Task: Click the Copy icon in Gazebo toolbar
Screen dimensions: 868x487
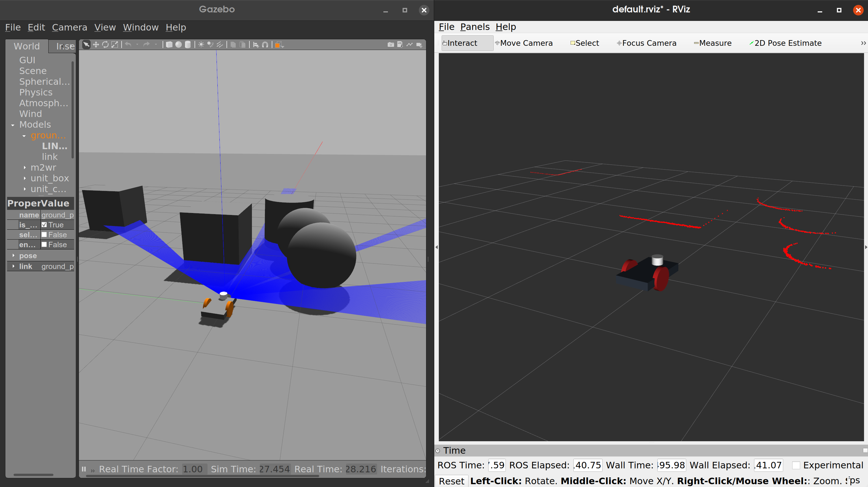Action: tap(233, 44)
